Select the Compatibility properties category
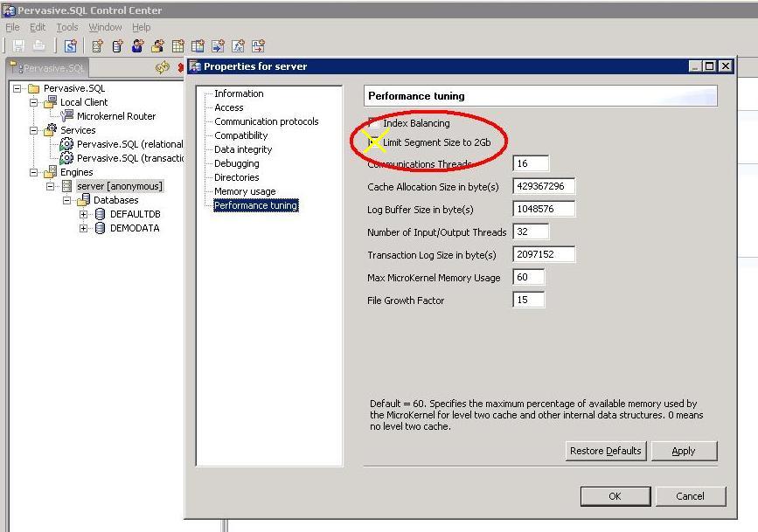 [240, 135]
